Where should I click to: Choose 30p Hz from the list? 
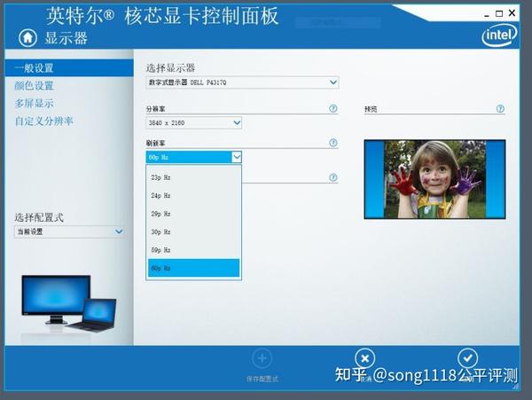pos(193,232)
